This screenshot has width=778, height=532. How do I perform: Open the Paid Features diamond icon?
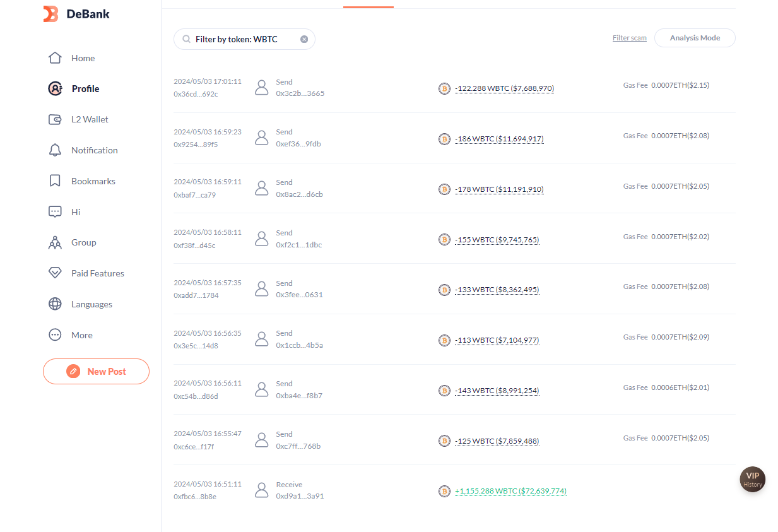[x=55, y=273]
